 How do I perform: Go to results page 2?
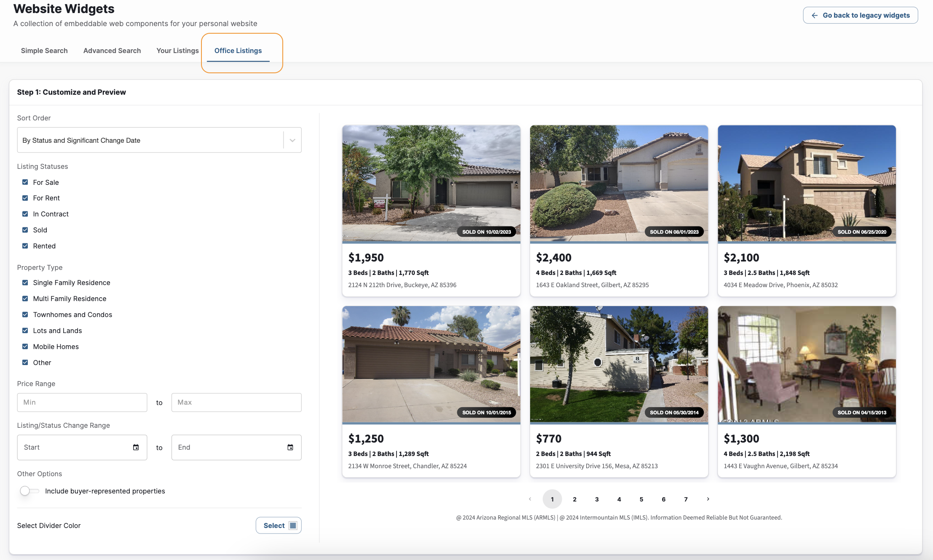pyautogui.click(x=574, y=499)
